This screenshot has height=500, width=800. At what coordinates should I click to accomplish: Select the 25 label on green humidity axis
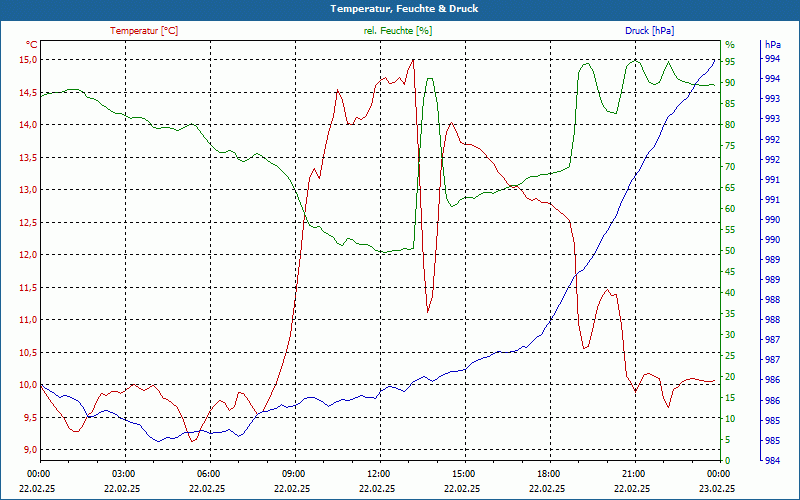point(730,356)
